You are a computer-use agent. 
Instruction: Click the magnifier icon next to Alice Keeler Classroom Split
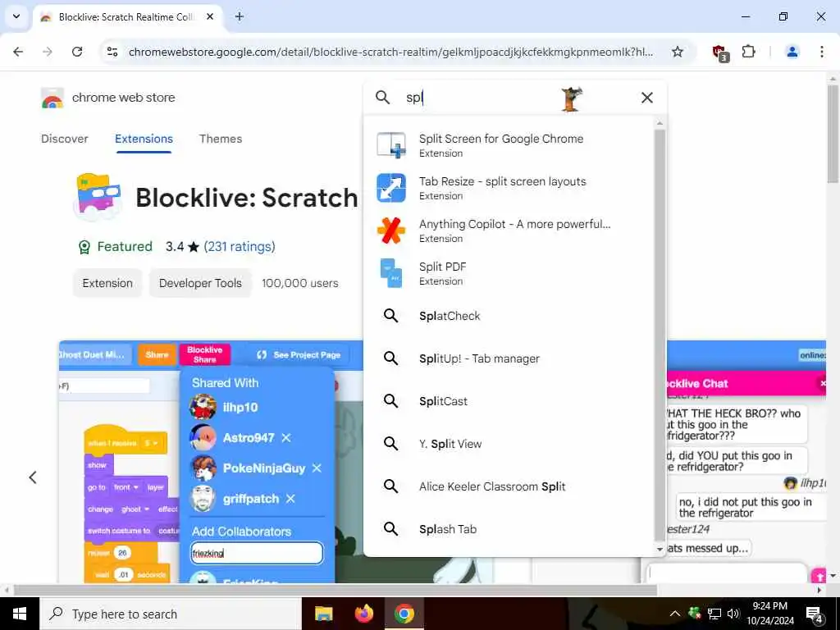[391, 486]
